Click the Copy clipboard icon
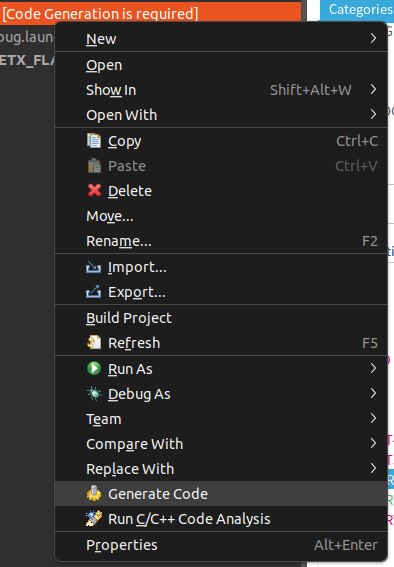 pyautogui.click(x=94, y=141)
